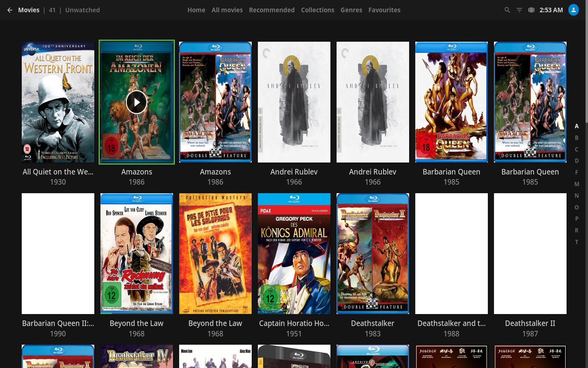
Task: Open the Deathstalker double feature poster from 1983
Action: 373,254
